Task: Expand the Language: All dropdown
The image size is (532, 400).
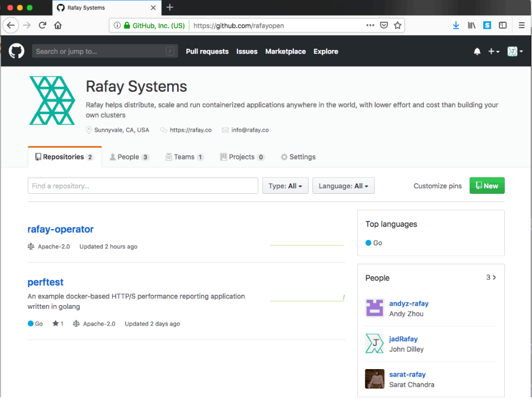Action: (343, 186)
